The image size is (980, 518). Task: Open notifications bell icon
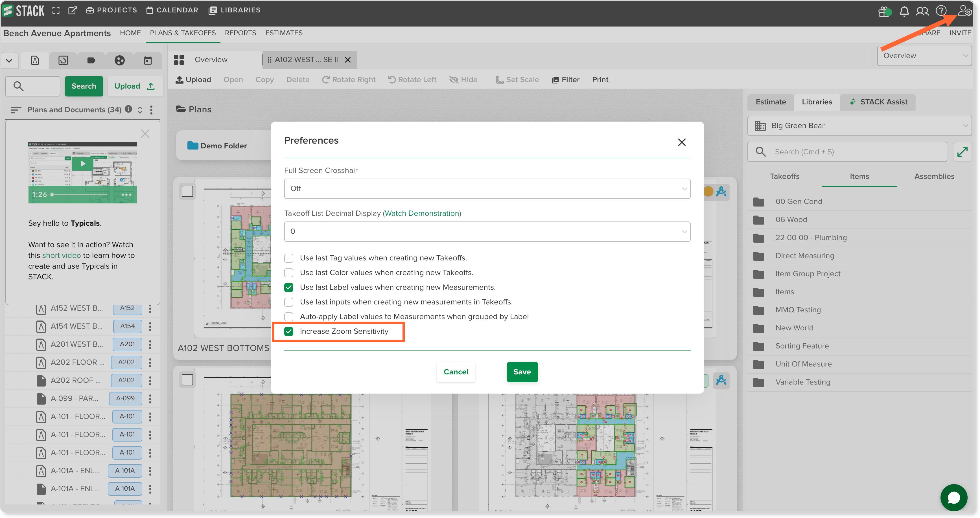pyautogui.click(x=904, y=11)
